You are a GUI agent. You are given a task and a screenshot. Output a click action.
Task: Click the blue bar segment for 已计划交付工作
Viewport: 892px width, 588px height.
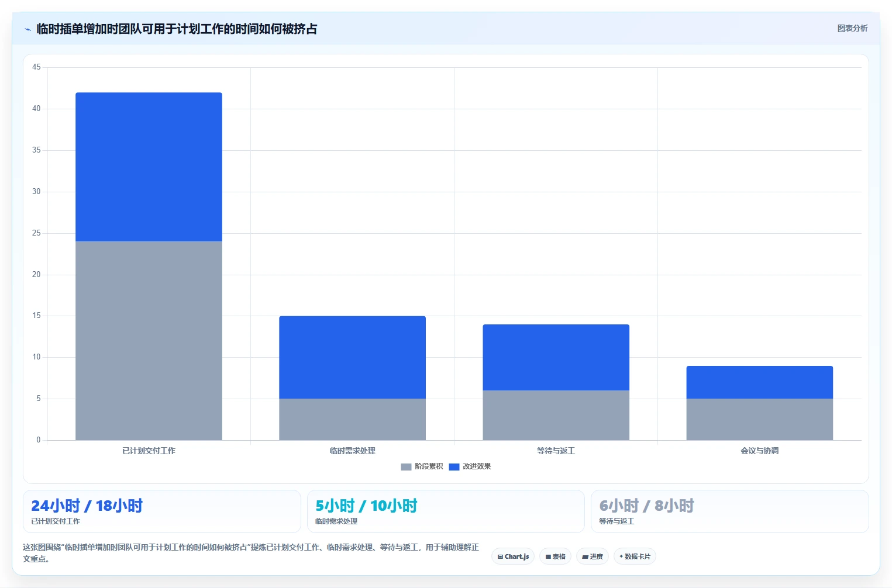(x=149, y=167)
